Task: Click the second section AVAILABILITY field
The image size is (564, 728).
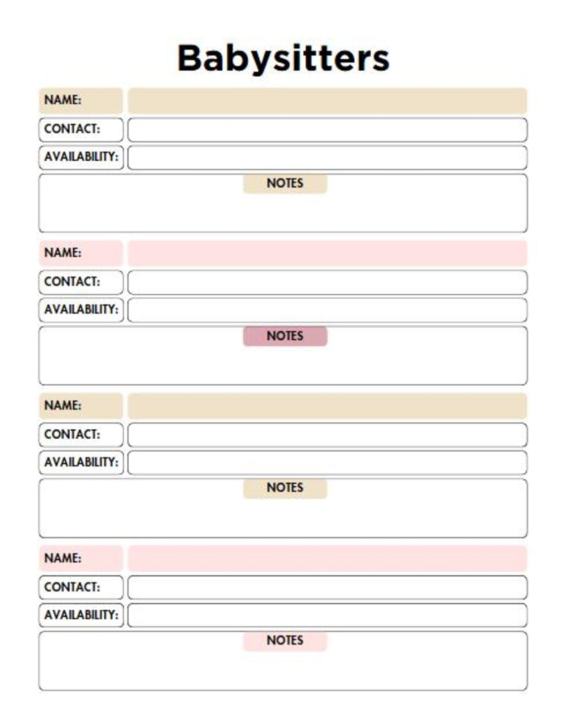Action: click(x=328, y=311)
